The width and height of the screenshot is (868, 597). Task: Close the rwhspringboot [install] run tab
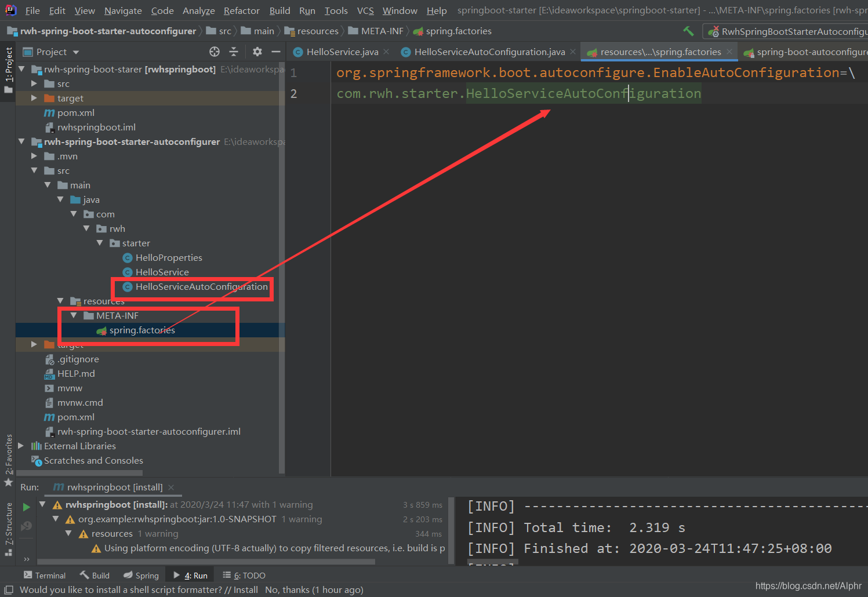click(171, 487)
